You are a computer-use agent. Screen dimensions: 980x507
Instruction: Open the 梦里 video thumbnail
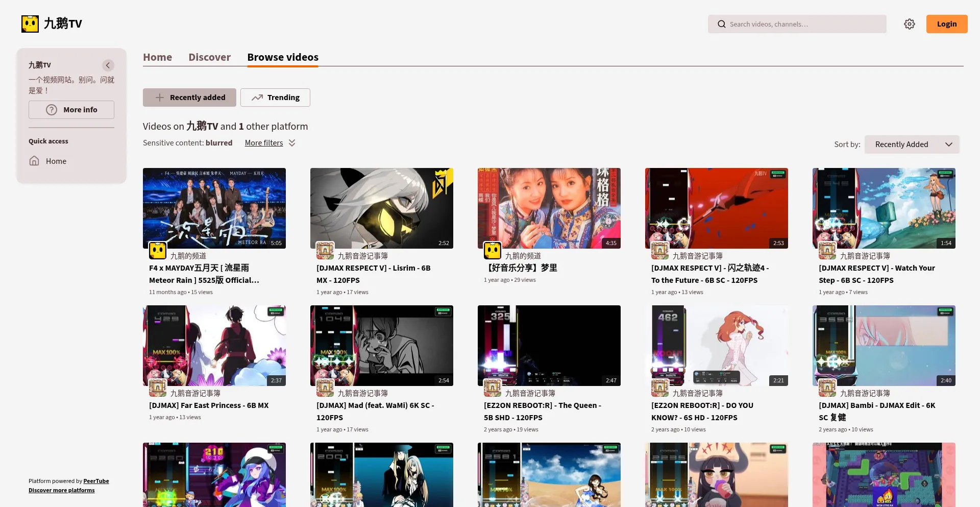pos(549,208)
